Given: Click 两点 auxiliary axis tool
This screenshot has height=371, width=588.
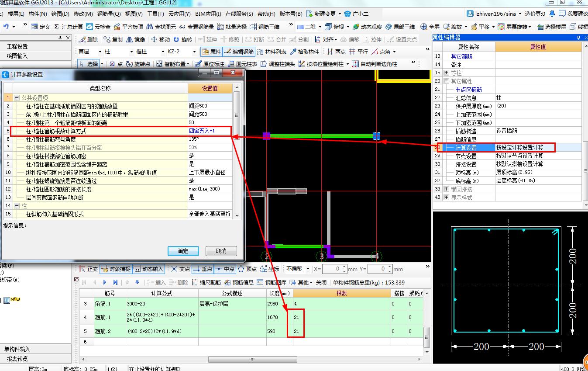Looking at the screenshot, I should pos(336,52).
